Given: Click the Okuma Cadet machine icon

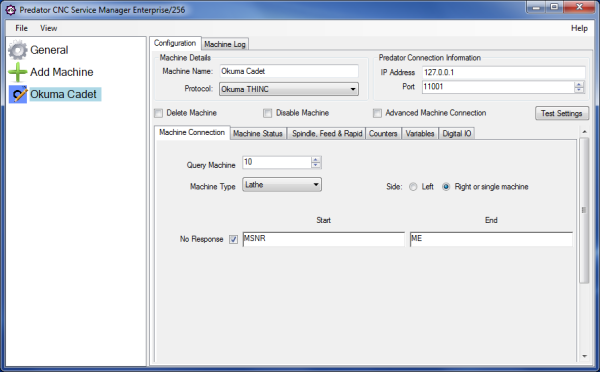Looking at the screenshot, I should pos(18,95).
